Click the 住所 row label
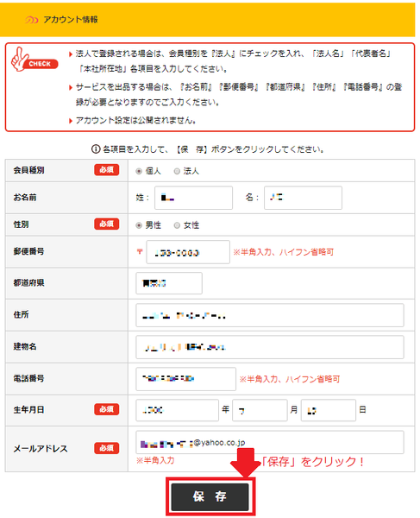 pos(21,314)
